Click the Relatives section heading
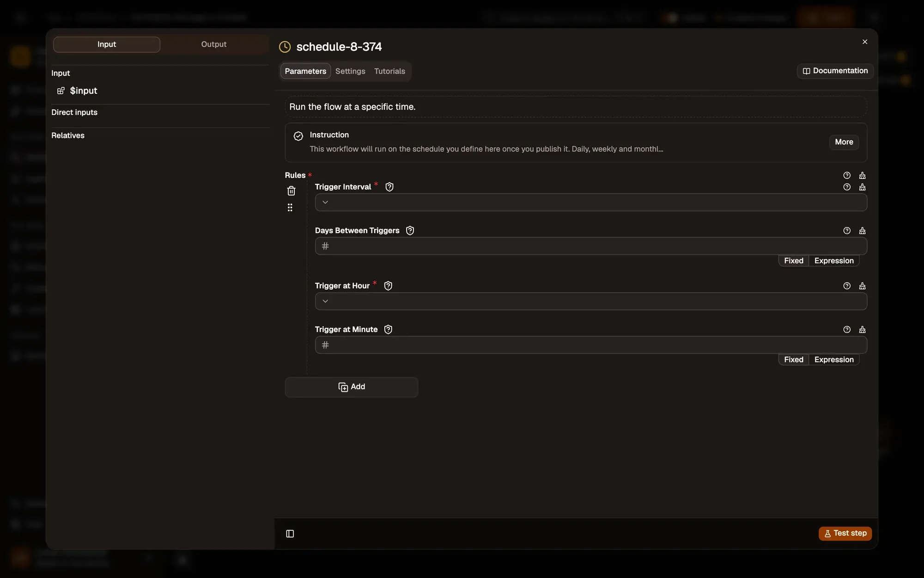 coord(68,135)
